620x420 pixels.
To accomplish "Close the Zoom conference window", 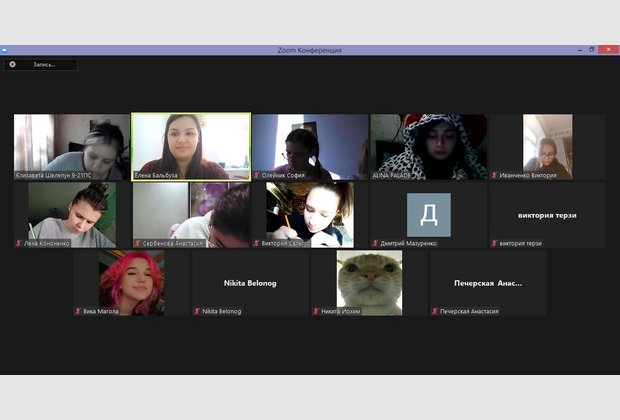I will [609, 49].
